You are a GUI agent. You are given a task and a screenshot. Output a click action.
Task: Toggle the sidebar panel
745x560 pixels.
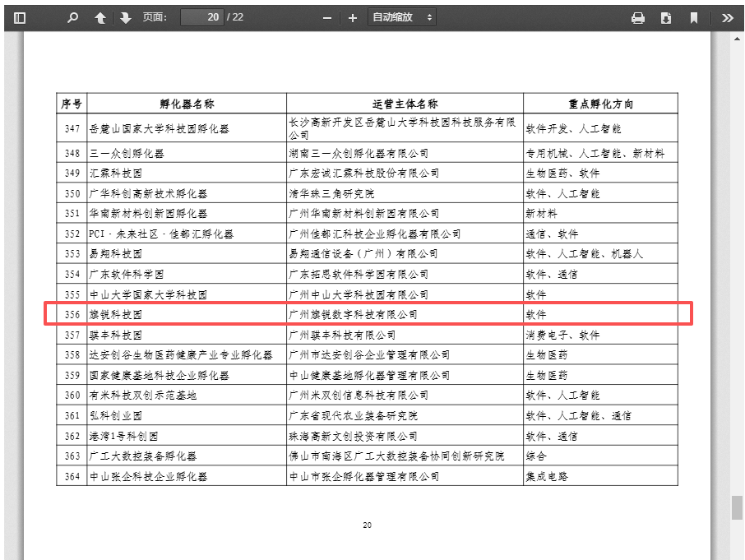[x=20, y=18]
